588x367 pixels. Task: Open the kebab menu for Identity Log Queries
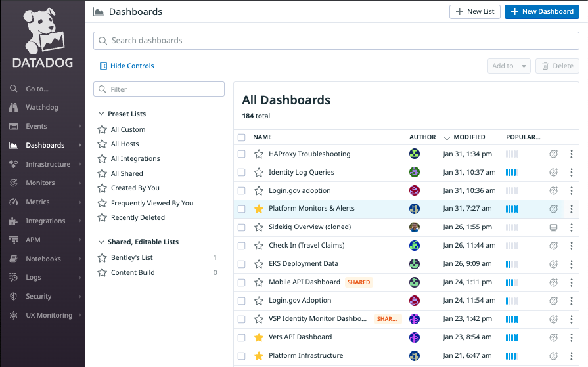coord(571,172)
